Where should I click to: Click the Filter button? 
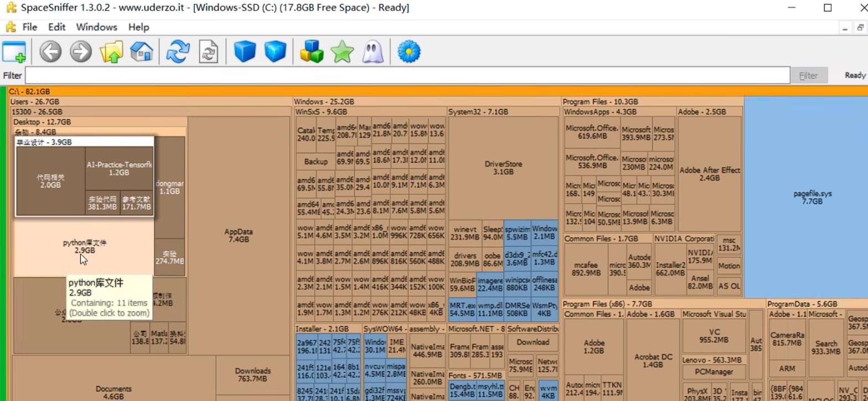[x=808, y=75]
